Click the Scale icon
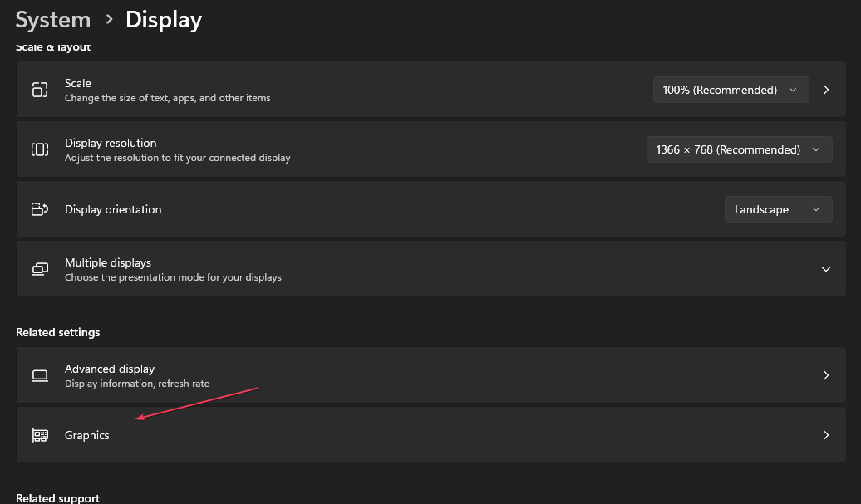This screenshot has width=861, height=504. pyautogui.click(x=40, y=90)
